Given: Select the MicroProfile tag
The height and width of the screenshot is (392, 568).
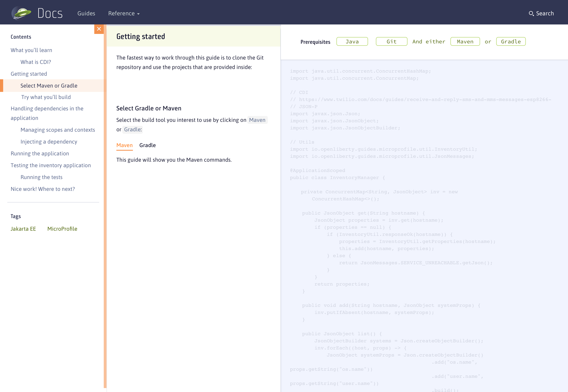Looking at the screenshot, I should click(62, 229).
